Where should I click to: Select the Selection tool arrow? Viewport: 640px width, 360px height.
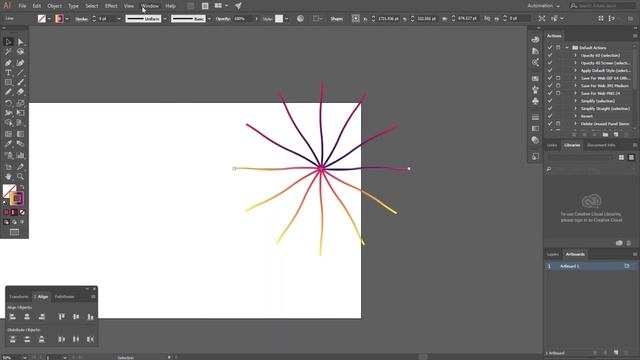(x=8, y=42)
